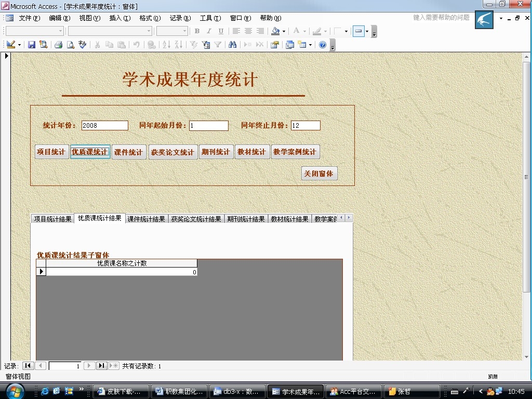Click the 统计年份 input field
The width and height of the screenshot is (532, 399).
[105, 126]
